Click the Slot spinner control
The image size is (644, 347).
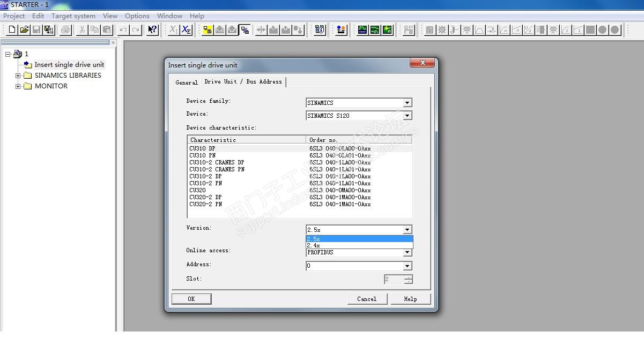(x=409, y=280)
